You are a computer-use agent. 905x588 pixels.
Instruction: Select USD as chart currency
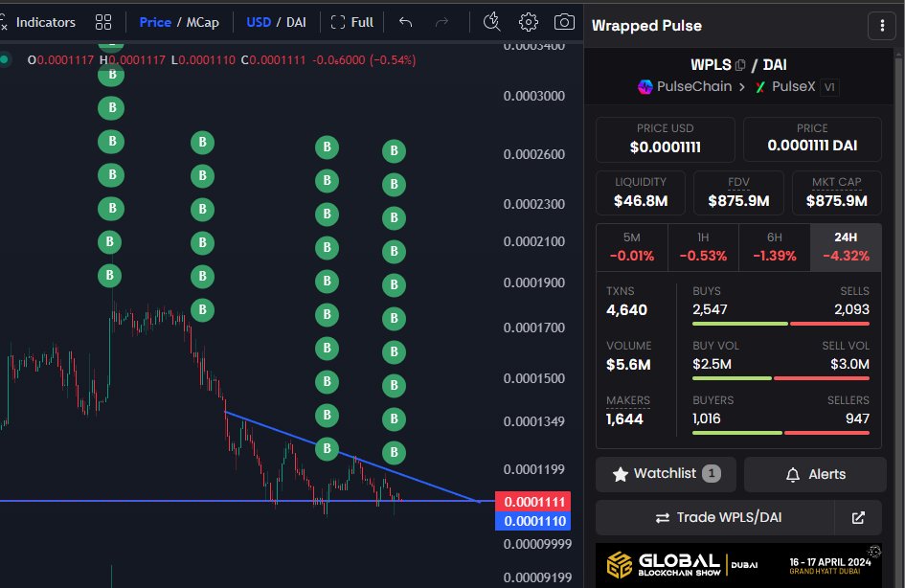point(259,22)
